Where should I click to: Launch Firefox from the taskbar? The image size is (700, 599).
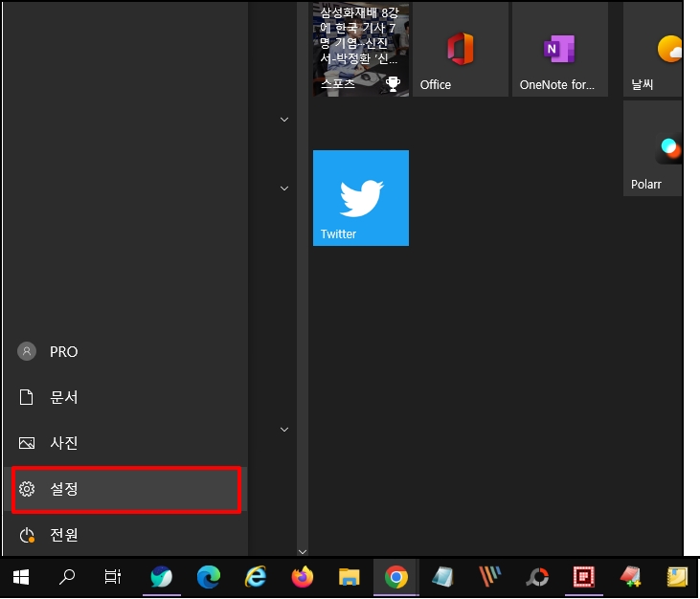pos(303,577)
